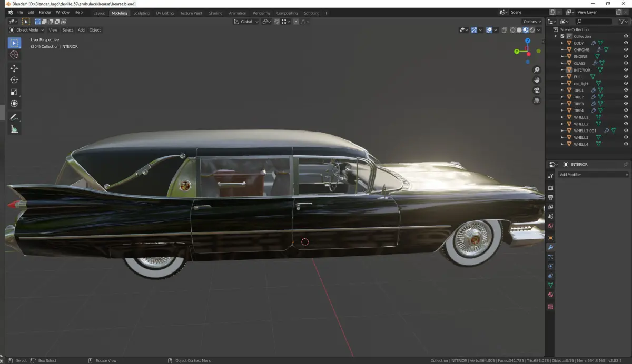The width and height of the screenshot is (632, 364).
Task: Open the Texture properties tab
Action: pos(550,306)
